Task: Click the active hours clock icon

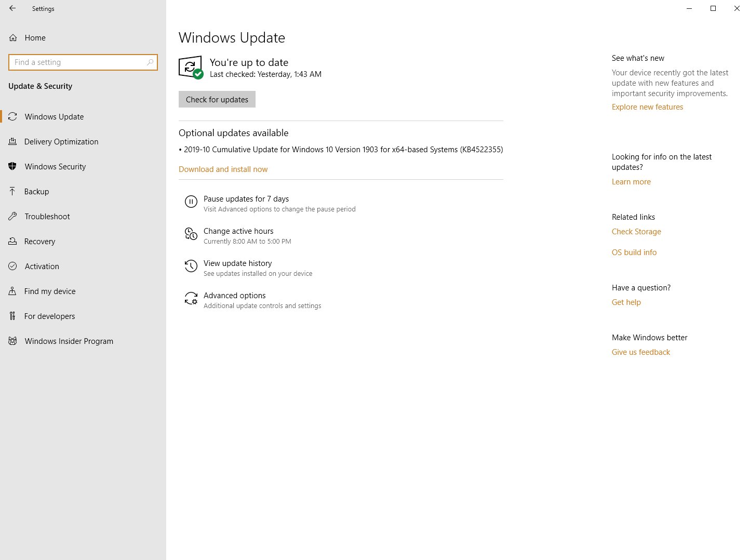Action: tap(191, 234)
